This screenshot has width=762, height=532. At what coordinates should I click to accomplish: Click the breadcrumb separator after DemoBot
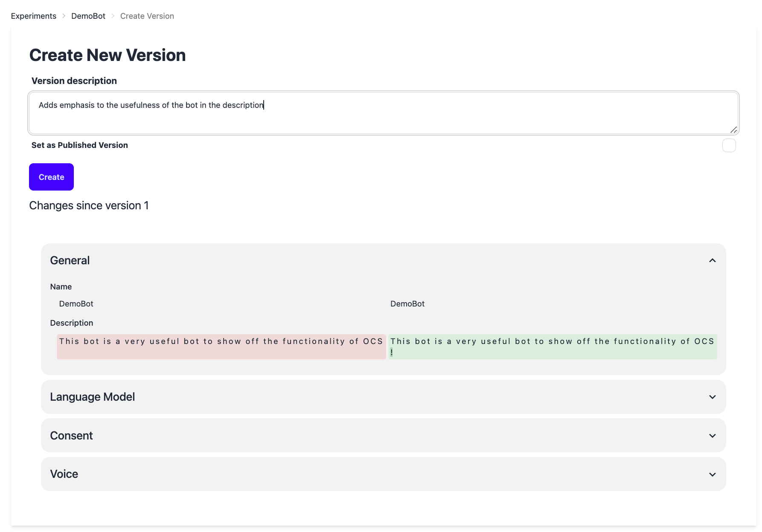(113, 16)
